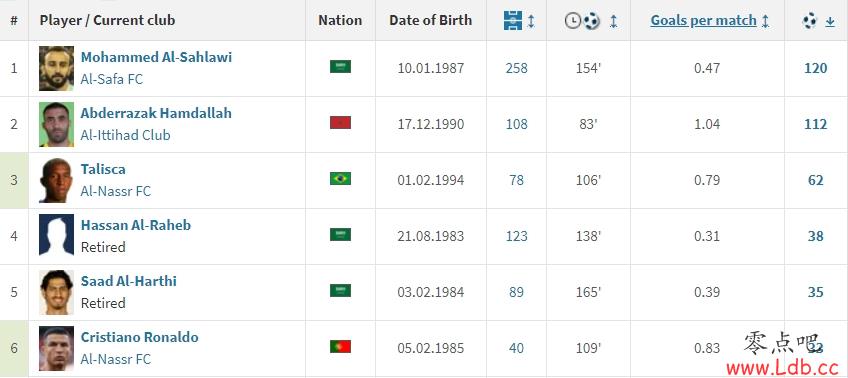This screenshot has height=378, width=848.
Task: Open Goals per match column header link
Action: pos(703,21)
